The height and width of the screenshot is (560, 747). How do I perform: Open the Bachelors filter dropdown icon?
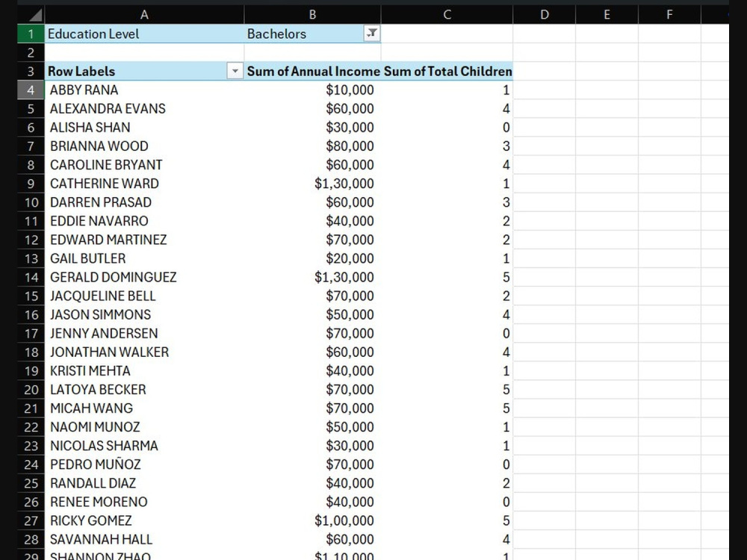372,34
